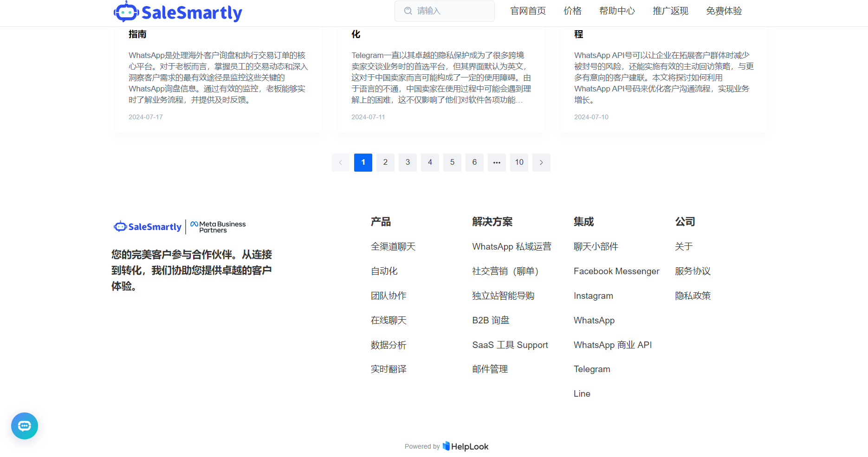Open SaaS 工具 Support link
This screenshot has height=457, width=868.
pos(510,345)
